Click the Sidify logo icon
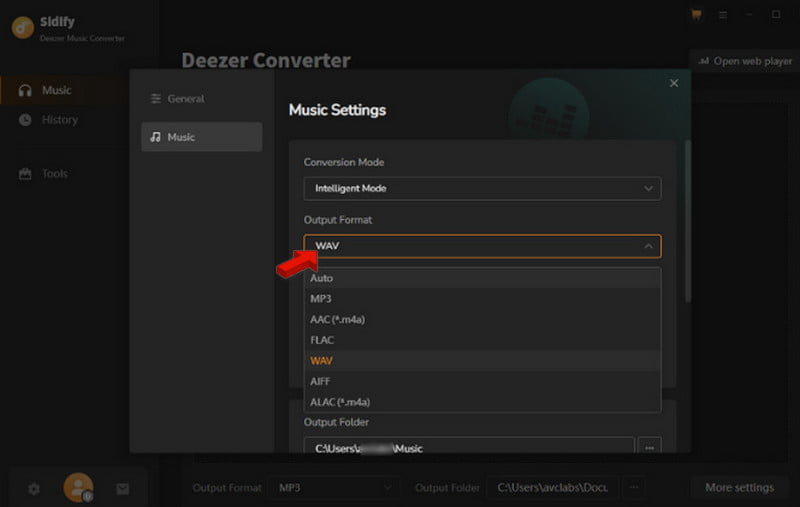This screenshot has width=800, height=507. [x=22, y=28]
